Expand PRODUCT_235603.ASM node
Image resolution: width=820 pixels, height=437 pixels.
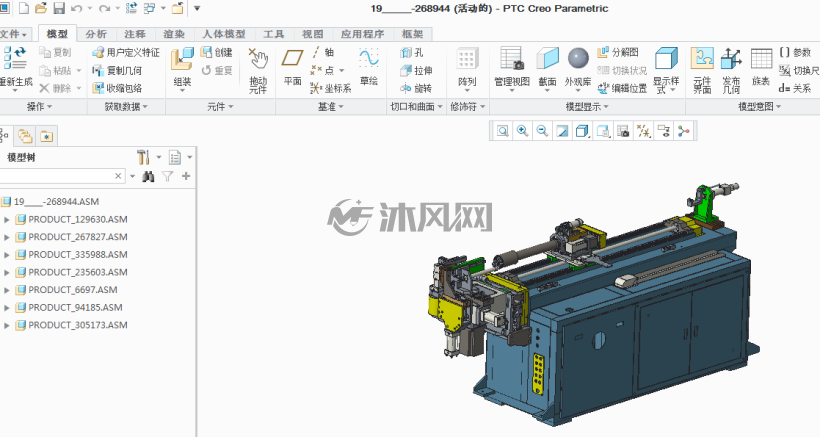coord(7,272)
